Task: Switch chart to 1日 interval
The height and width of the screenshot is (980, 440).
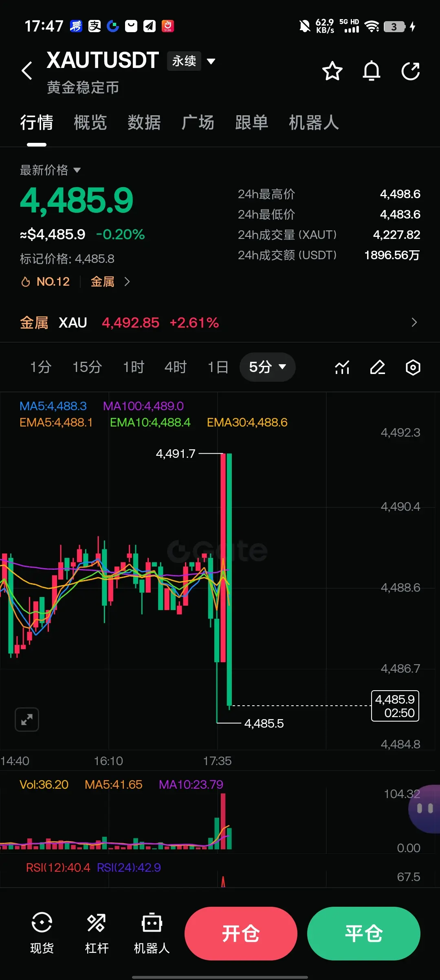Action: [218, 367]
